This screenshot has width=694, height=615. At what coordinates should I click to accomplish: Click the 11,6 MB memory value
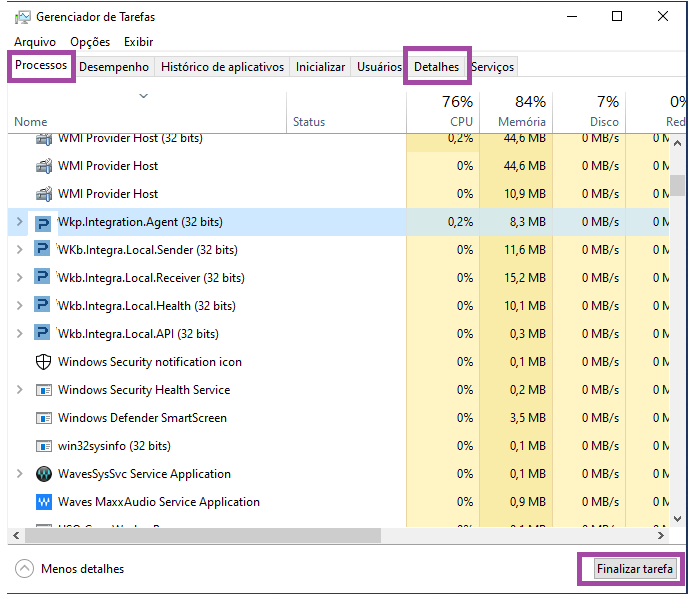coord(524,250)
